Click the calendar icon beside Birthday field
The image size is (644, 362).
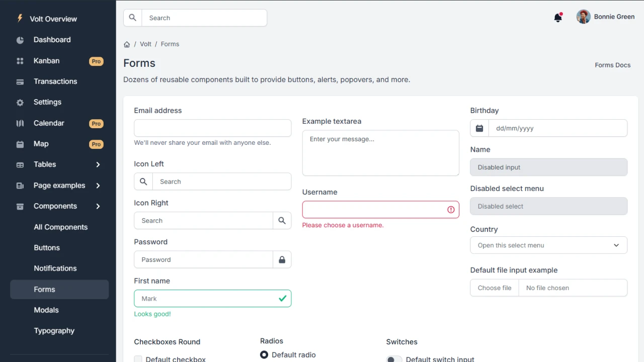click(479, 128)
